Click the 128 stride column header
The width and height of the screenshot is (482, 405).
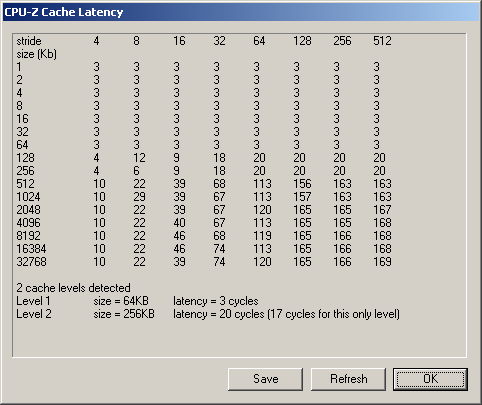click(x=302, y=41)
